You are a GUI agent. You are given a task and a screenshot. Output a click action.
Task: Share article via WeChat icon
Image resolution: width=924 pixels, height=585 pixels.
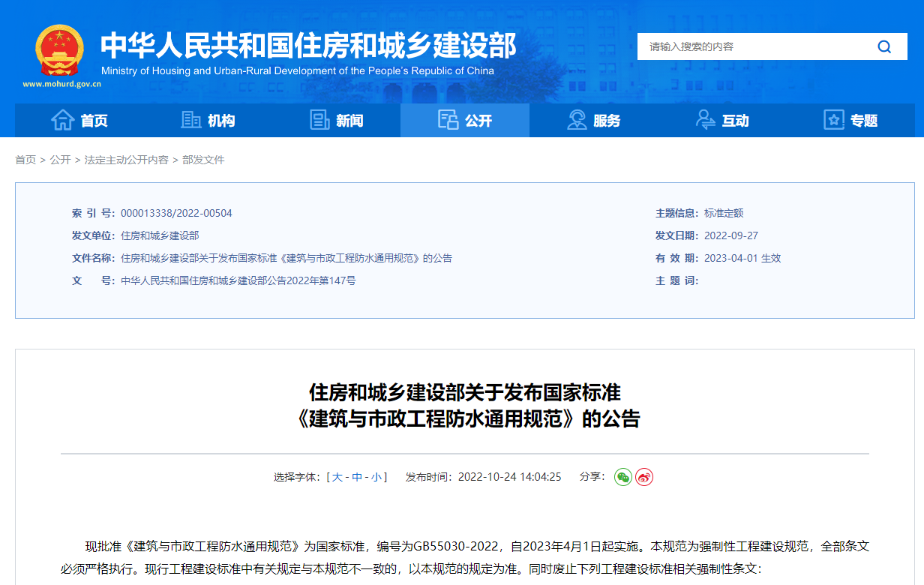[623, 477]
